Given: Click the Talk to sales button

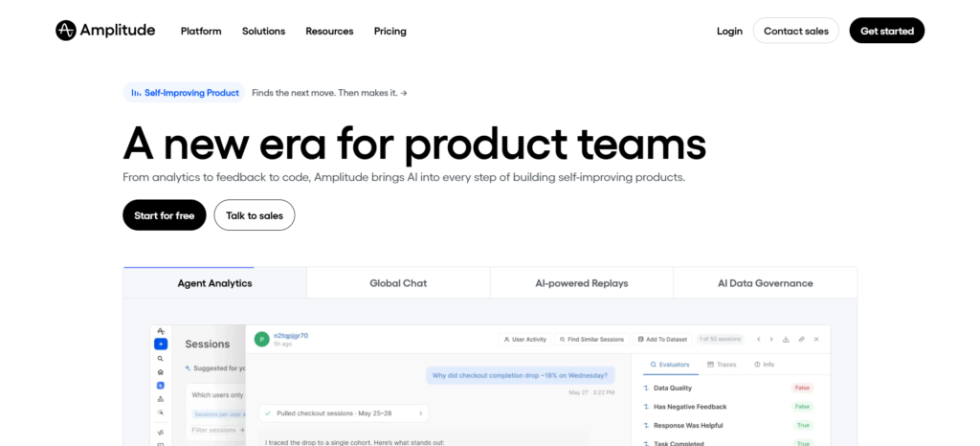Looking at the screenshot, I should 255,215.
